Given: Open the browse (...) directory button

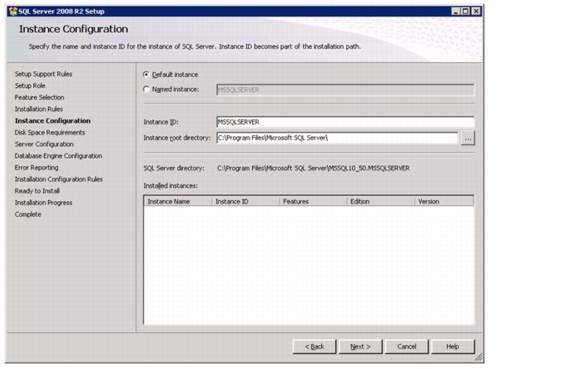Looking at the screenshot, I should pos(468,139).
